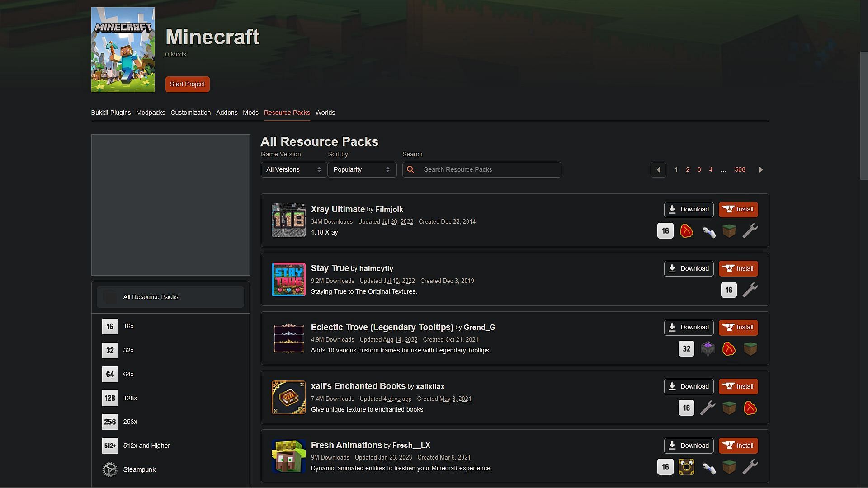The height and width of the screenshot is (488, 868).
Task: Click the Fresh Animations pack thumbnail
Action: pos(288,456)
